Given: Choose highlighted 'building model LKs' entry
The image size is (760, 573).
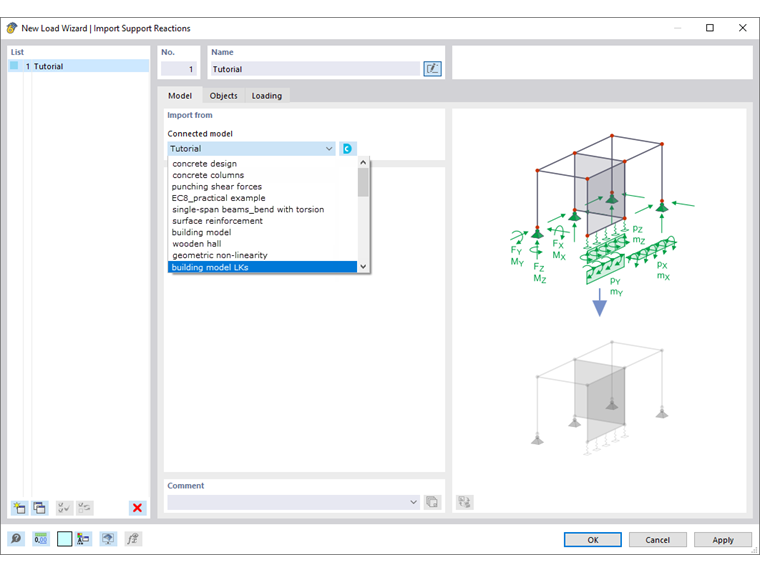Looking at the screenshot, I should (x=262, y=267).
